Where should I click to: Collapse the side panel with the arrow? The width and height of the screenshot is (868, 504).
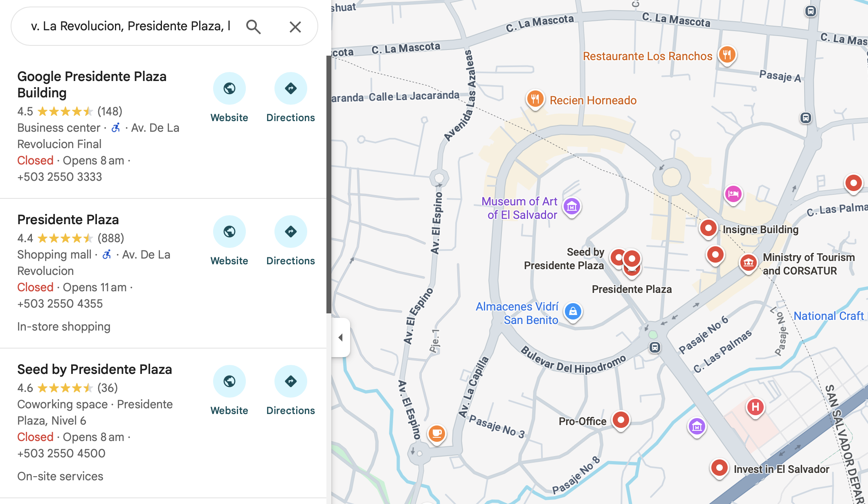[x=340, y=337]
